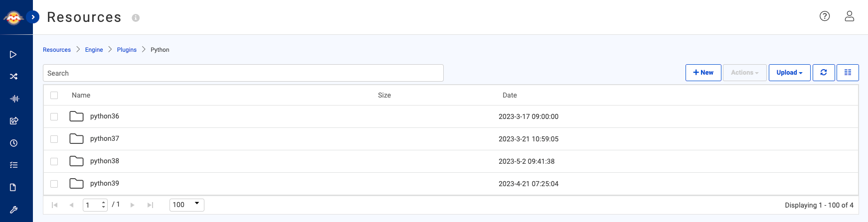Toggle the select-all header checkbox
The height and width of the screenshot is (222, 868).
[54, 95]
